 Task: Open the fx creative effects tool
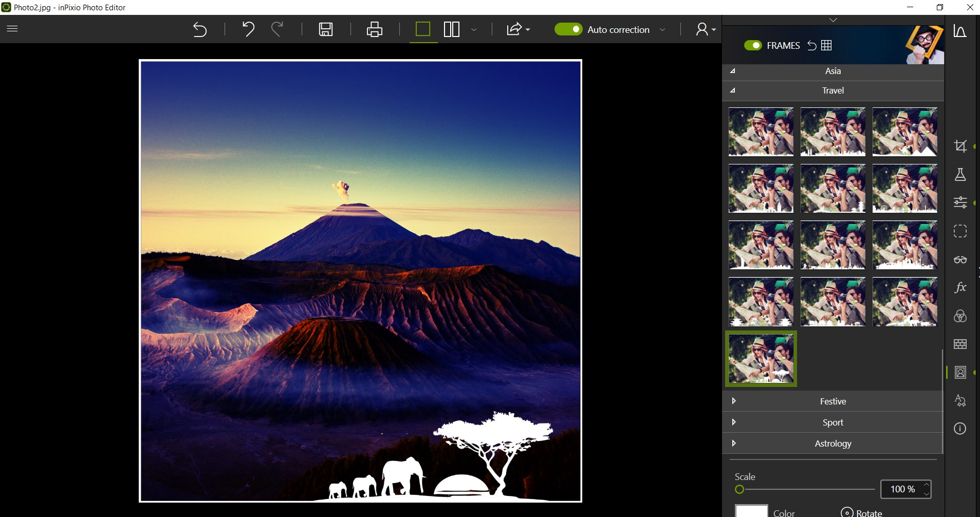(x=960, y=287)
